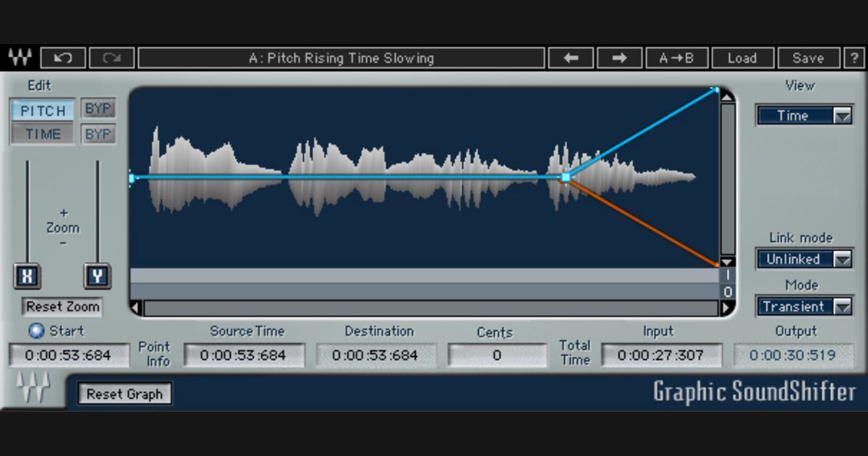Open help with the question mark button
The image size is (868, 456).
tap(854, 58)
